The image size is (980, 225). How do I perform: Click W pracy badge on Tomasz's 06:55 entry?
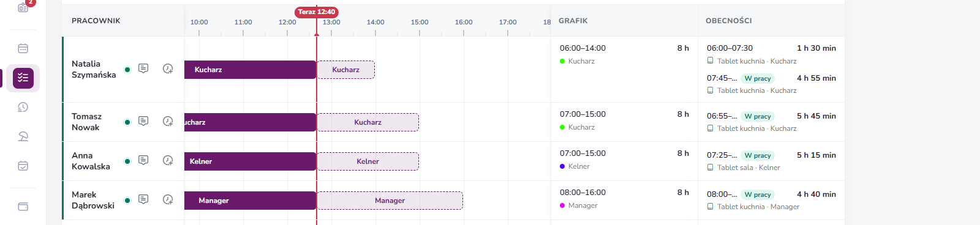point(758,116)
